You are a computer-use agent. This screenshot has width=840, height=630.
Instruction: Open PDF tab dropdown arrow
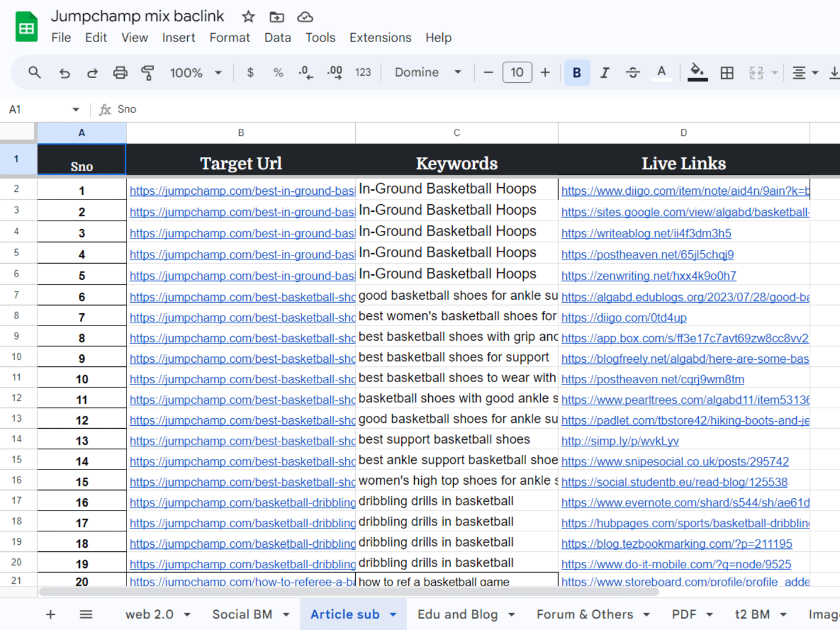(x=709, y=615)
